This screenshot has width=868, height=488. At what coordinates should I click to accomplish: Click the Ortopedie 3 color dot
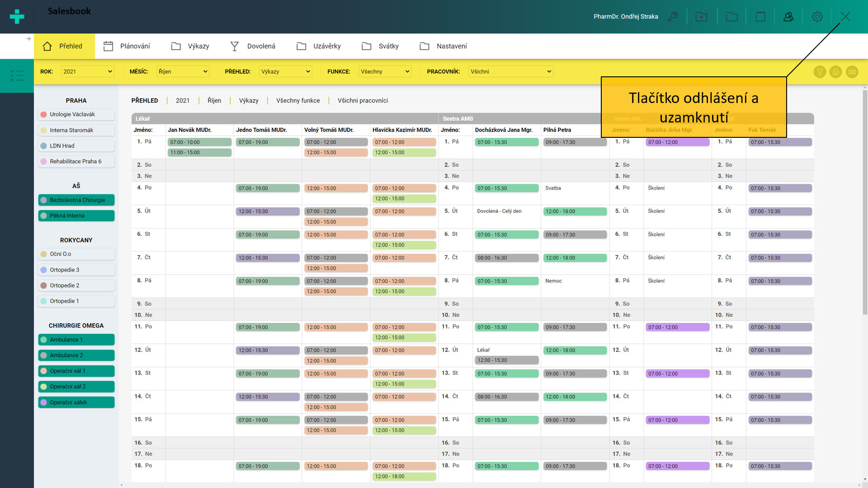(44, 270)
